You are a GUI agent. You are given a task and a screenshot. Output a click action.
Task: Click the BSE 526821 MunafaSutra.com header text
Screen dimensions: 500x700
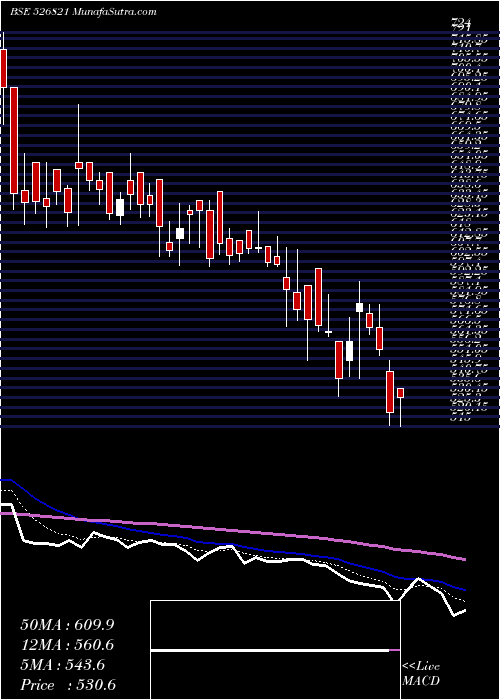point(83,12)
